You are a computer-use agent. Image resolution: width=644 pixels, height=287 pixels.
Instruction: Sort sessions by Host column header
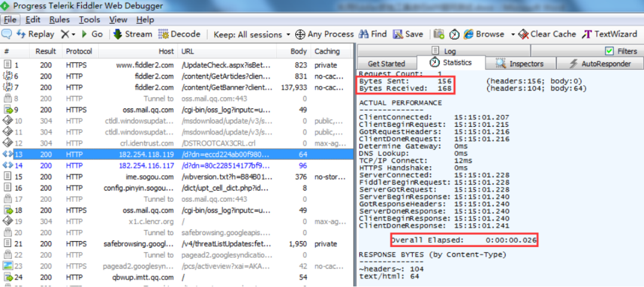138,51
